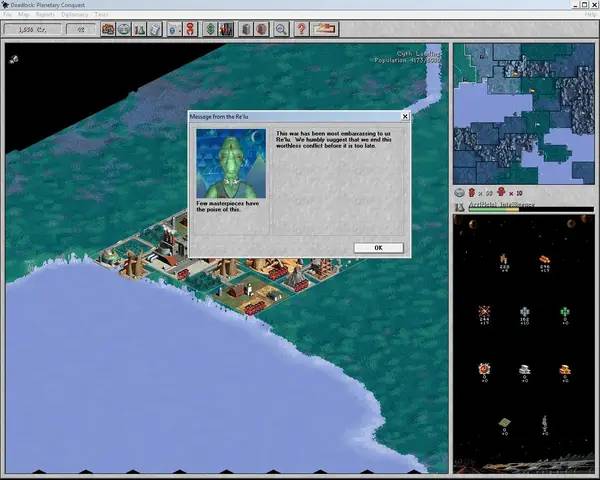Select the green cross resource icon
The image size is (600, 480).
click(x=564, y=312)
